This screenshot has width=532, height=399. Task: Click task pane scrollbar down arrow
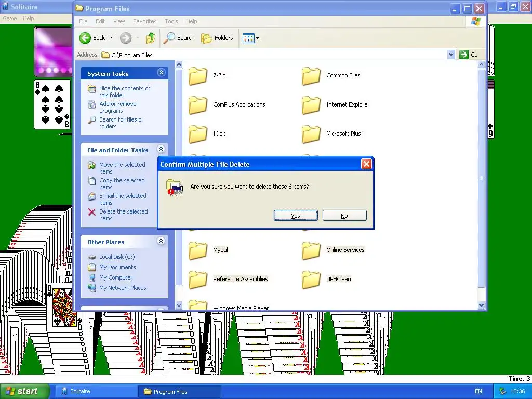[x=179, y=305]
